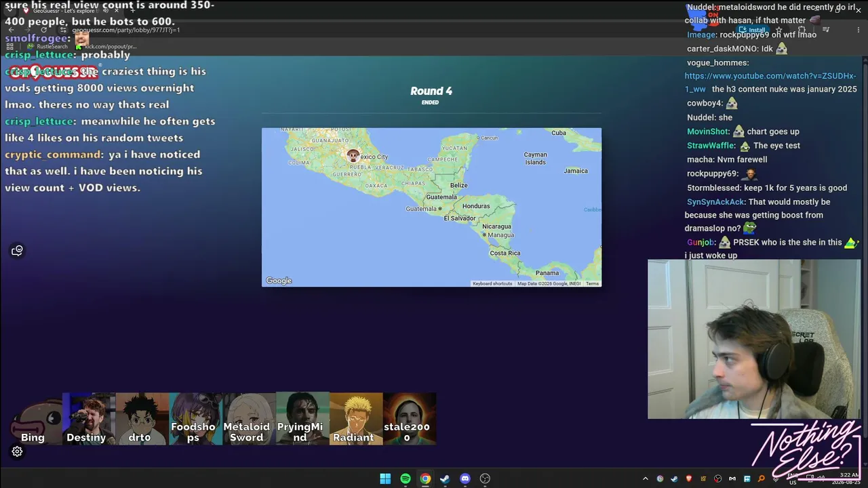The height and width of the screenshot is (488, 868).
Task: Click the Brave icon in system tray
Action: pyautogui.click(x=689, y=479)
